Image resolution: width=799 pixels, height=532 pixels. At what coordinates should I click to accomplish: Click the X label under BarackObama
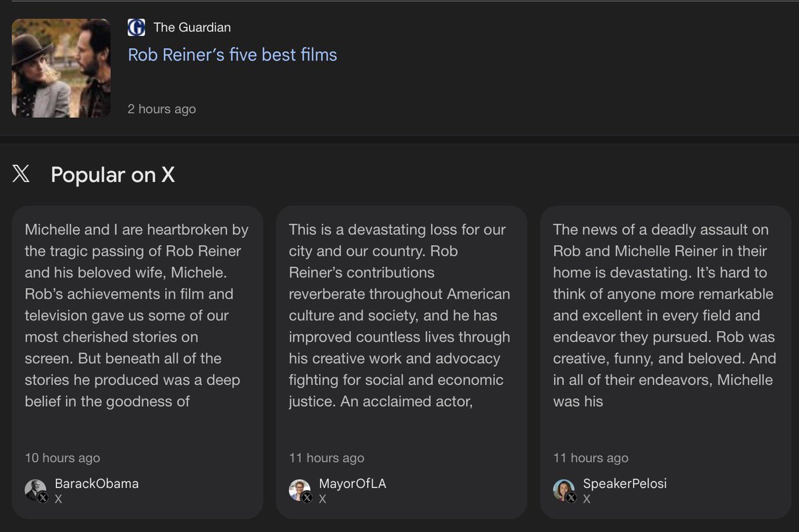click(x=59, y=499)
